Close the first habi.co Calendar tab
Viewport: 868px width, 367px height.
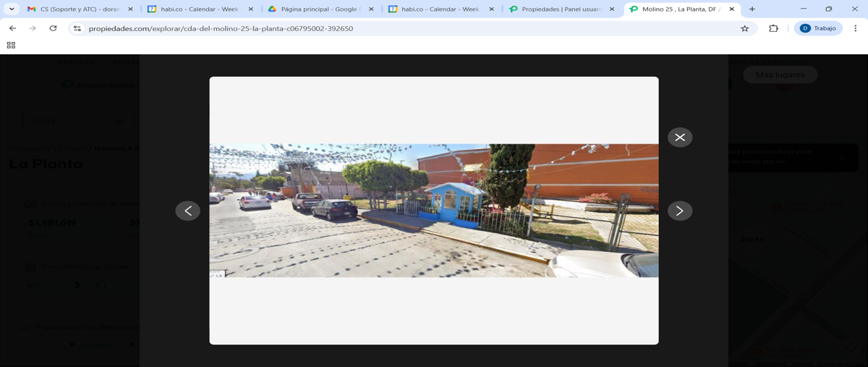250,9
